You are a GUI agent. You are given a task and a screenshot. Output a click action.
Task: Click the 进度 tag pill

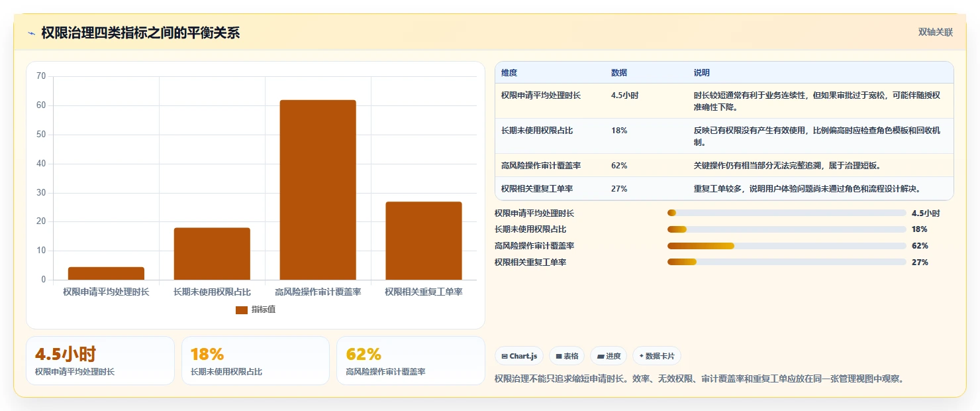pos(609,356)
